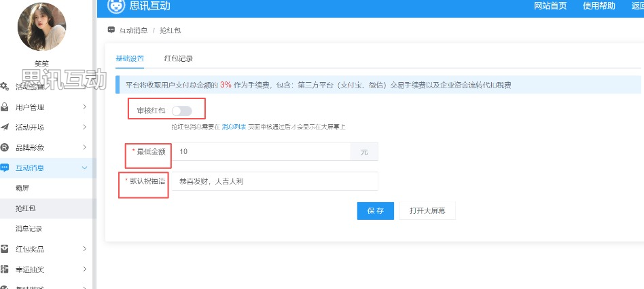The image size is (644, 289).
Task: Toggle the 审核红包 switch
Action: pyautogui.click(x=181, y=110)
